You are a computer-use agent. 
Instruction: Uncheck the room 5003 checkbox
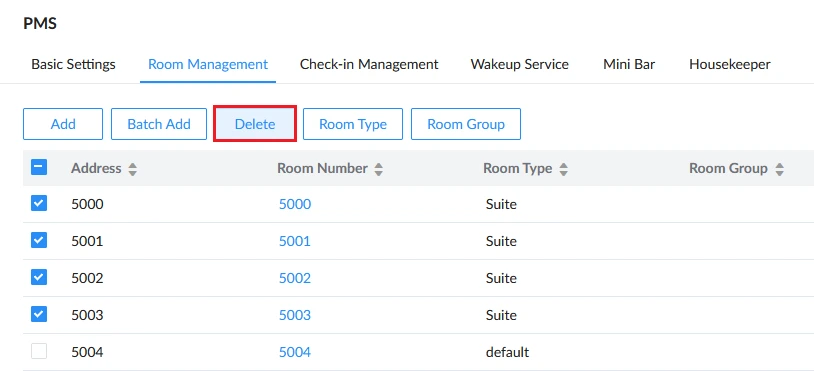coord(39,314)
